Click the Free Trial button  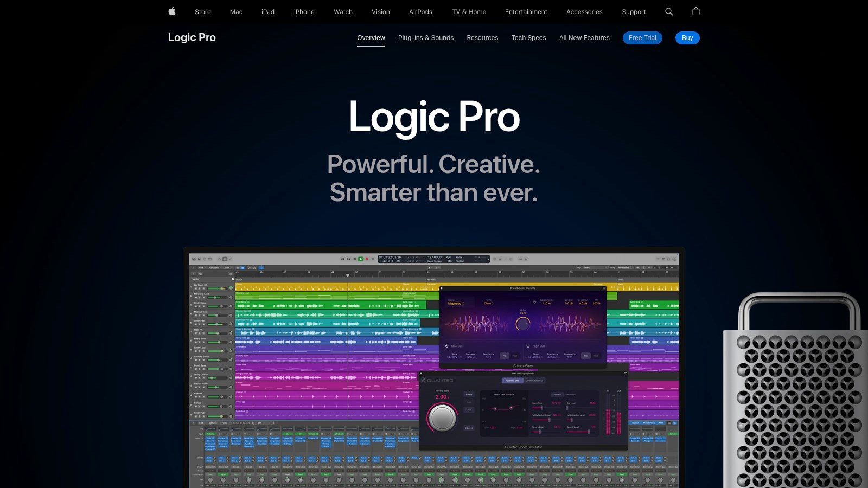[x=642, y=38]
